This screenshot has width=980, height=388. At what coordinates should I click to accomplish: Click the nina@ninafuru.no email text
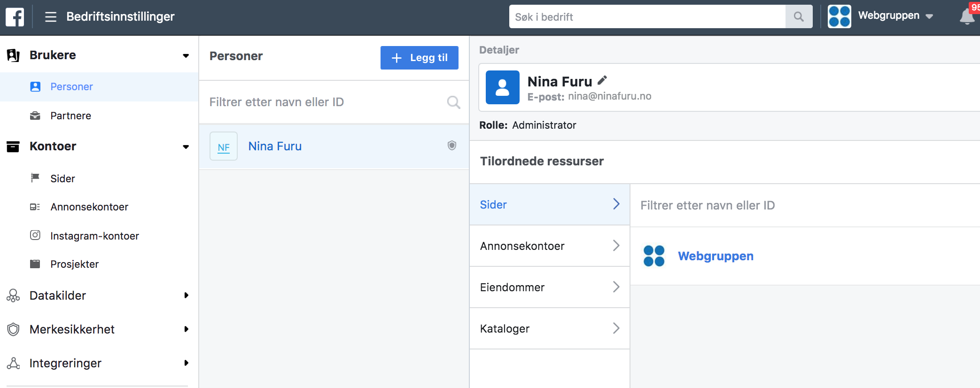[x=609, y=96]
